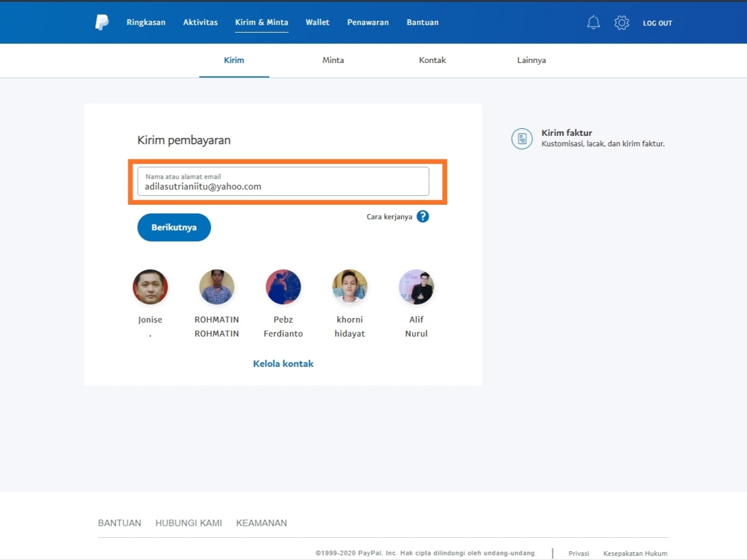The height and width of the screenshot is (560, 747).
Task: Select khorni hidayat's profile avatar
Action: coord(350,286)
